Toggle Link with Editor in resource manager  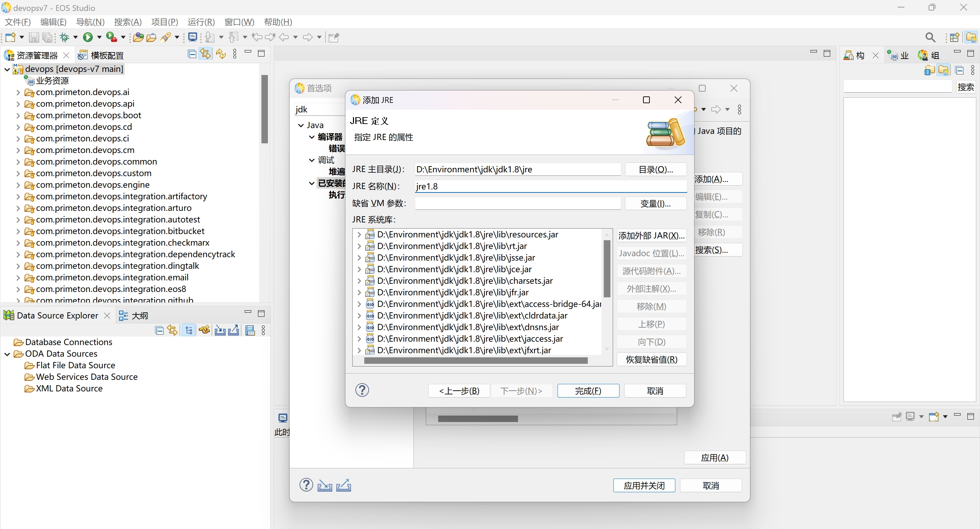(x=205, y=54)
